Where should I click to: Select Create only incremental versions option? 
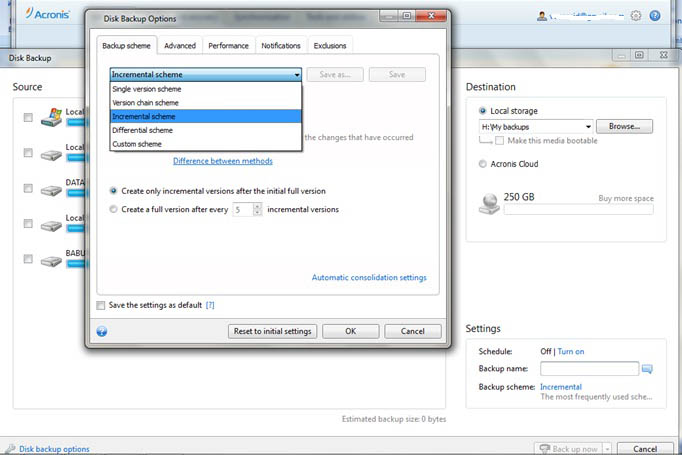coord(114,191)
